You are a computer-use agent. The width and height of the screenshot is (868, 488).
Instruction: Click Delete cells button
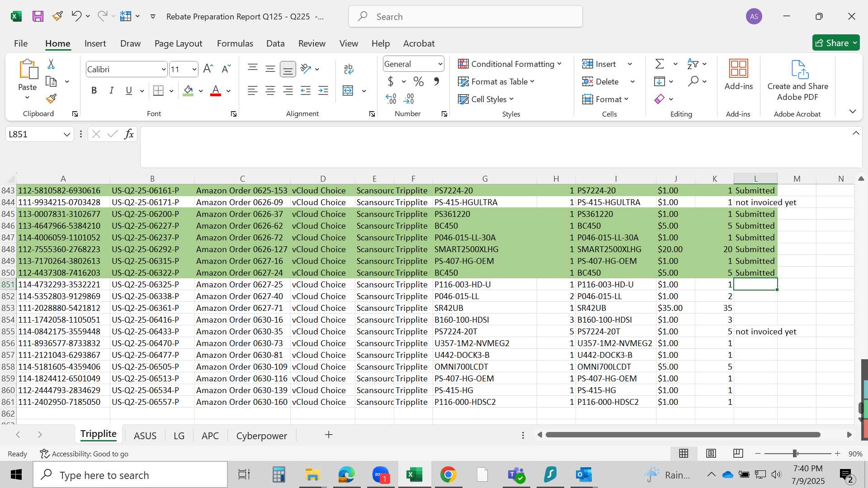601,82
